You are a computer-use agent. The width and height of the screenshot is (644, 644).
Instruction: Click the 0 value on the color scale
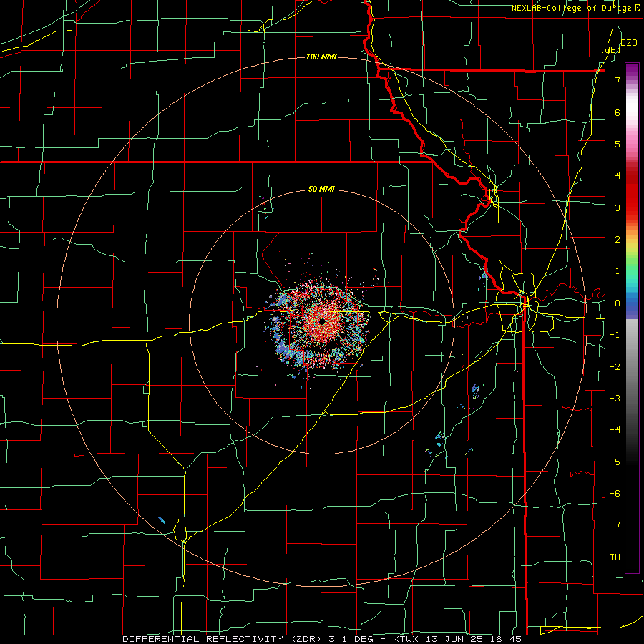click(x=618, y=303)
